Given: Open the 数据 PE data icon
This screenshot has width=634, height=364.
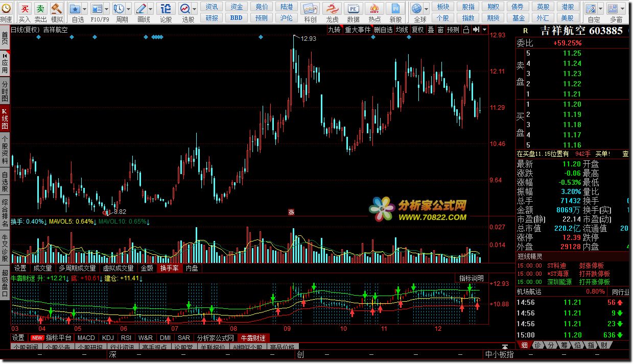Looking at the screenshot, I should click(353, 9).
